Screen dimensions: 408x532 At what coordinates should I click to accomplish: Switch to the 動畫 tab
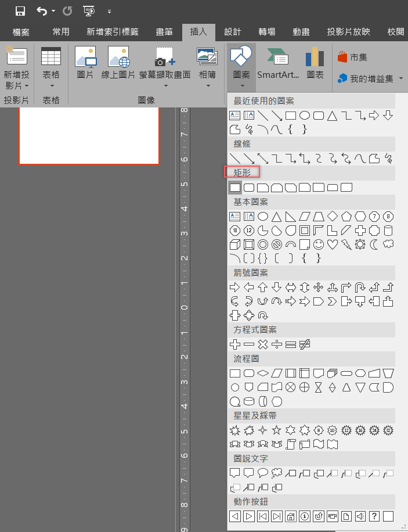click(x=301, y=32)
